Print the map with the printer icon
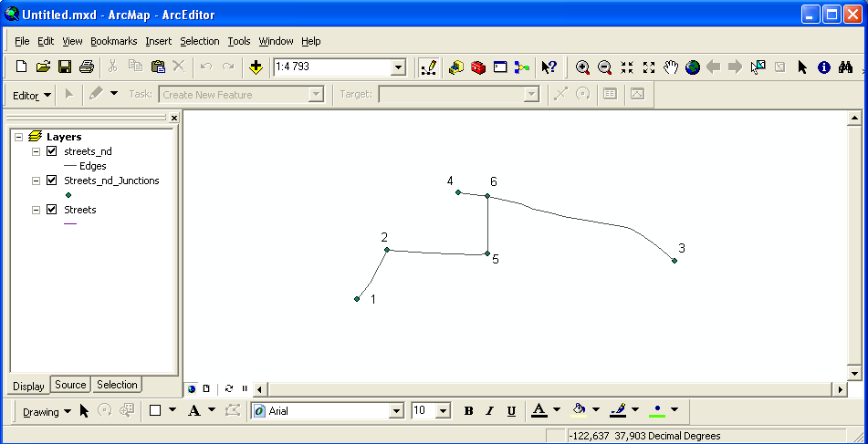Viewport: 868px width, 444px height. 87,67
